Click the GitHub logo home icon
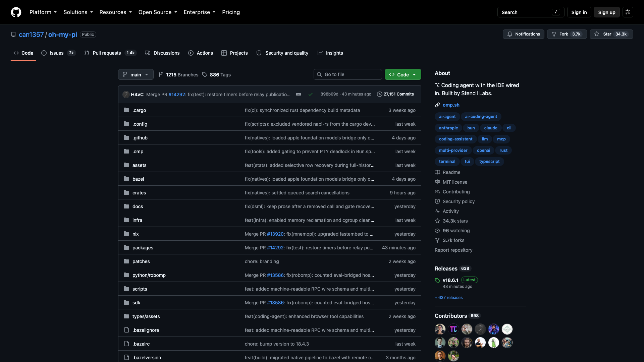 click(x=16, y=12)
